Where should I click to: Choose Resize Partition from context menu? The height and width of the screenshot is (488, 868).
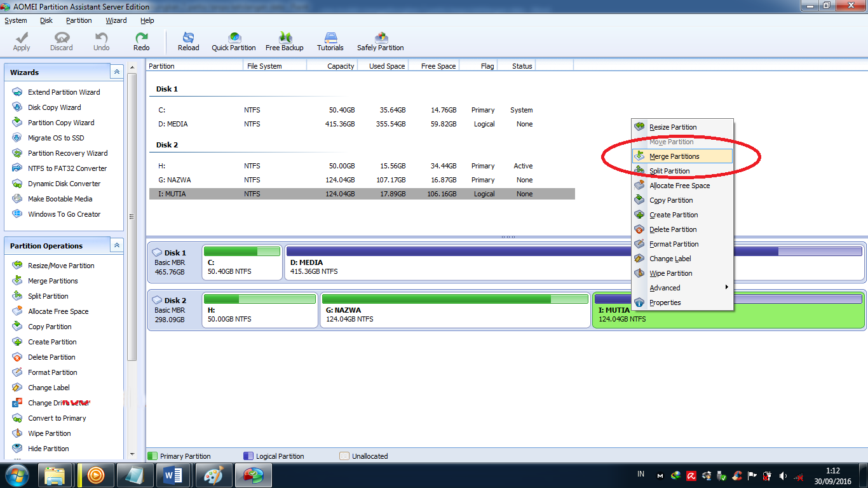pyautogui.click(x=683, y=127)
